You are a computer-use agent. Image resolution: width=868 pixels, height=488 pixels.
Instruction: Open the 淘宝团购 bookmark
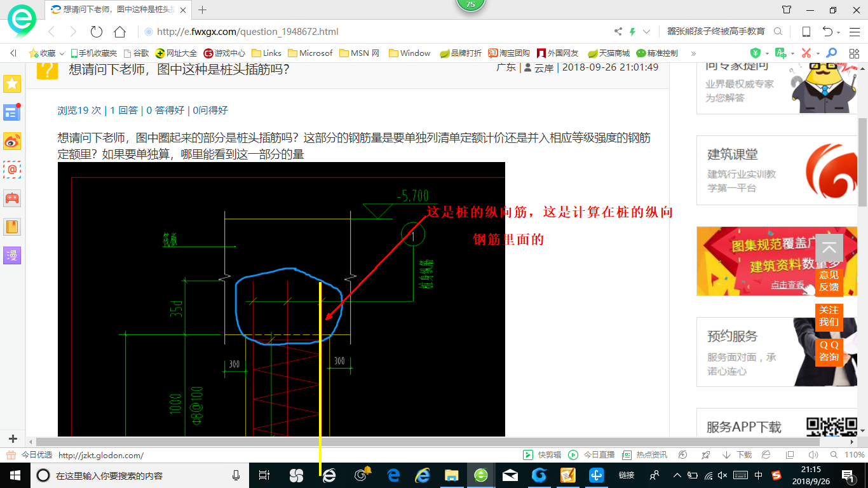(x=509, y=53)
